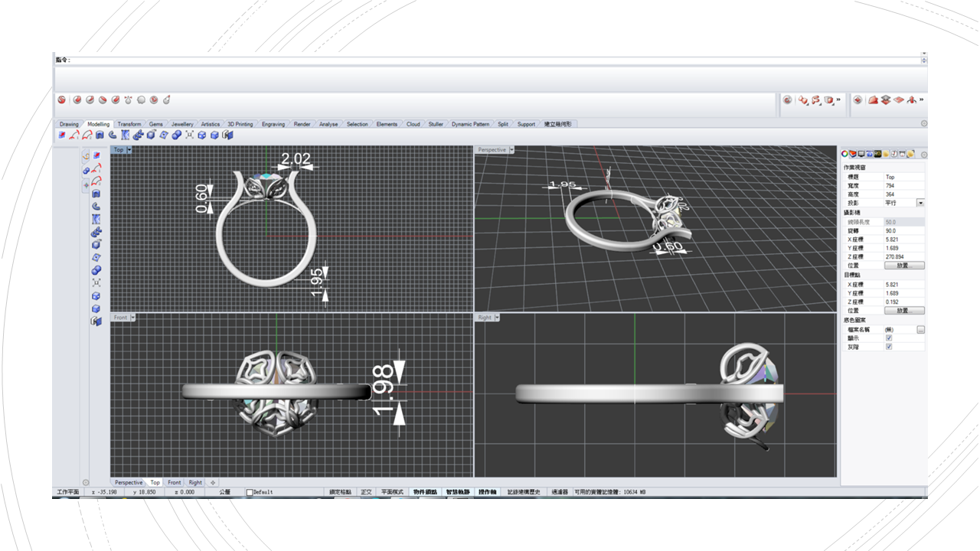Viewport: 980px width, 551px height.
Task: Switch to the Gems ribbon tab
Action: [x=156, y=124]
